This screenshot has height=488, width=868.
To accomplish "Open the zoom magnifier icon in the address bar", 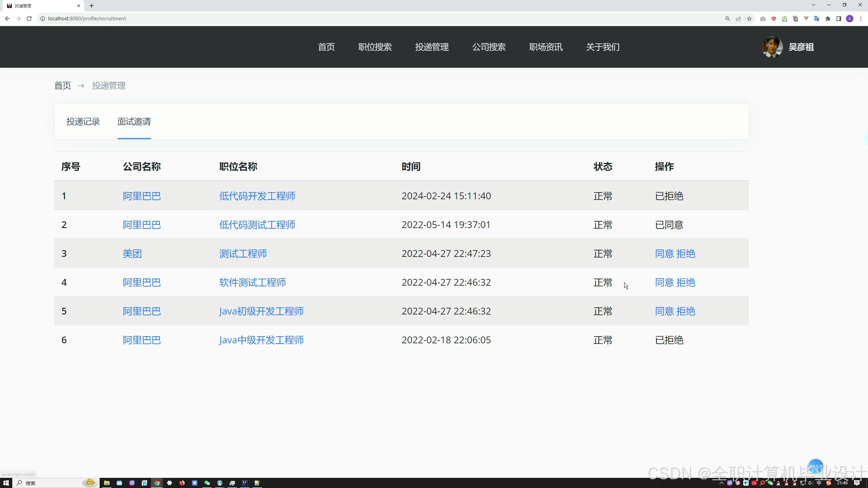I will [728, 19].
